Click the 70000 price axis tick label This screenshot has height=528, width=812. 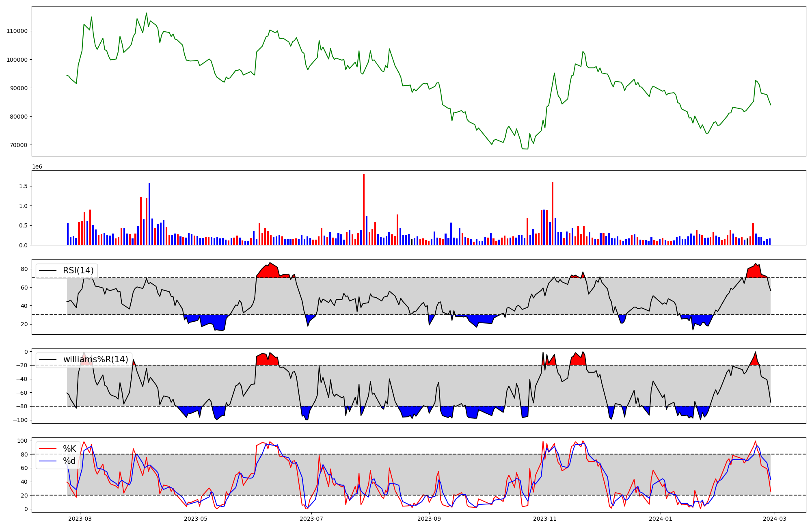(x=19, y=145)
